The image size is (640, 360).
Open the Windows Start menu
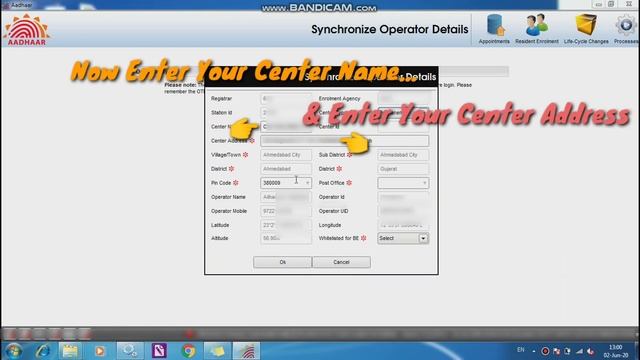tap(13, 351)
